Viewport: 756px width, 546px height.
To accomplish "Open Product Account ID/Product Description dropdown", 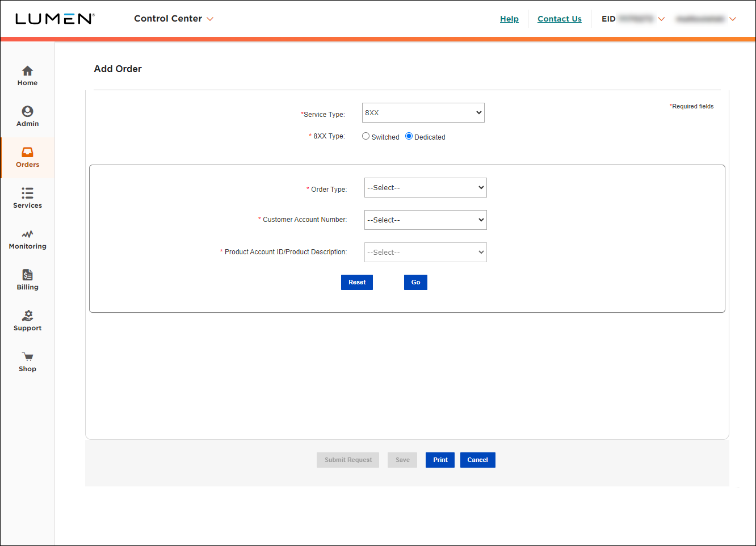I will coord(426,253).
